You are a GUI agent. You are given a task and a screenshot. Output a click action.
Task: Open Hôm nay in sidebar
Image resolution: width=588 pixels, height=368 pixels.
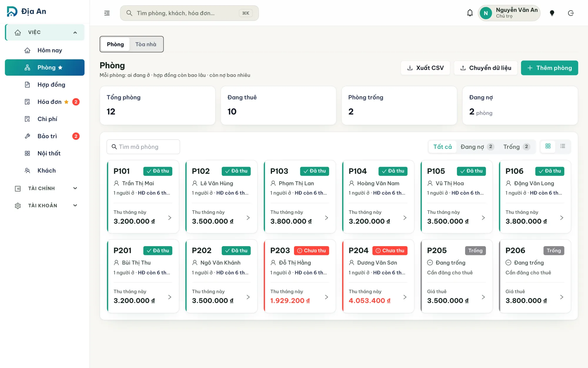pos(45,50)
